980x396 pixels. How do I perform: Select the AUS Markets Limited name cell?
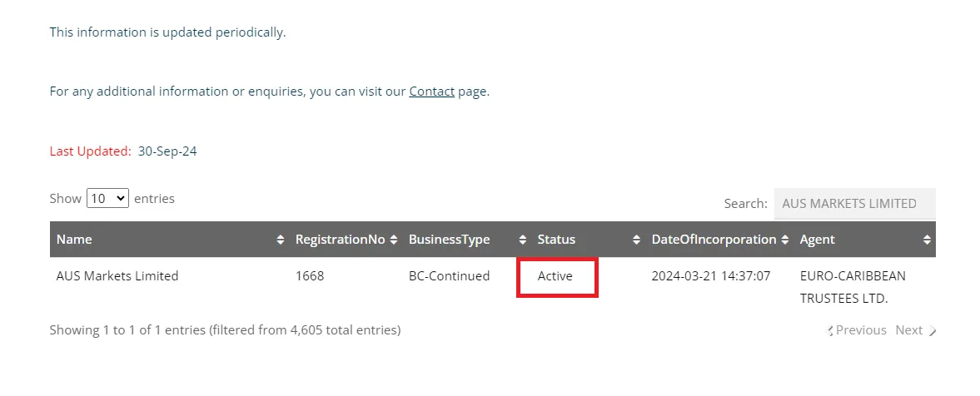click(117, 276)
